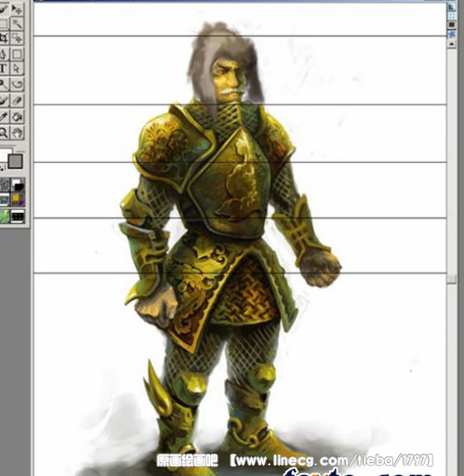
Task: Select the Eraser-shaped tool in the toolbox
Action: [x=17, y=101]
